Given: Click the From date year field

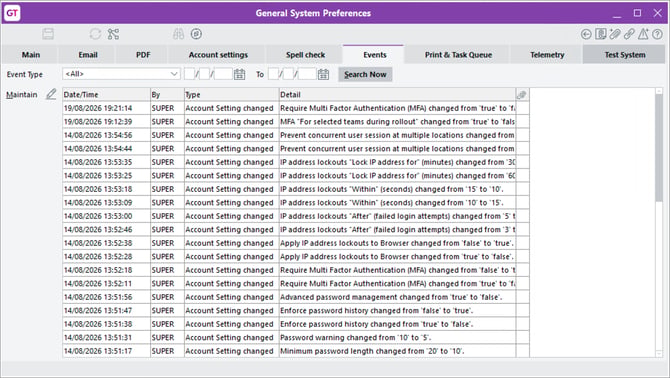Looking at the screenshot, I should pyautogui.click(x=223, y=74).
